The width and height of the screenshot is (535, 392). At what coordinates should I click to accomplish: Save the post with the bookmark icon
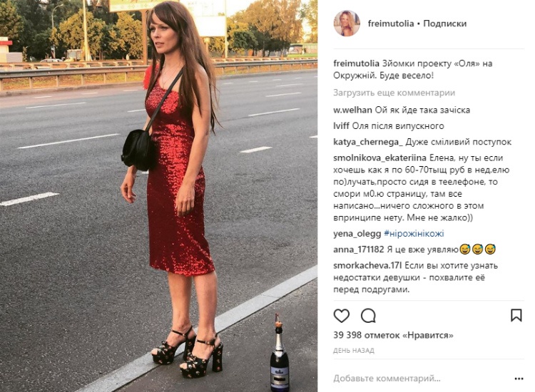[516, 315]
